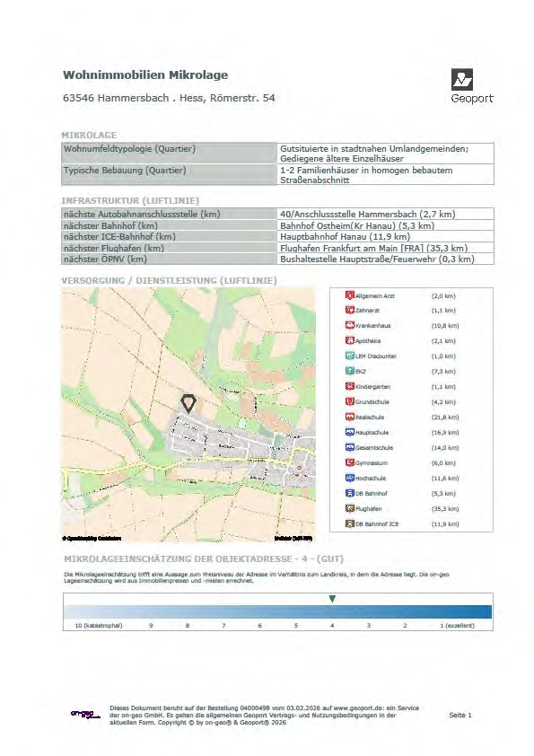Click the Grundschule legend icon

pos(350,401)
